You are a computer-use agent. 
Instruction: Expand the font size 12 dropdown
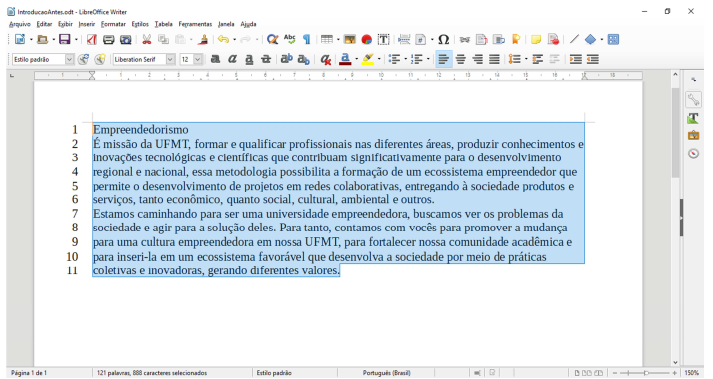198,59
